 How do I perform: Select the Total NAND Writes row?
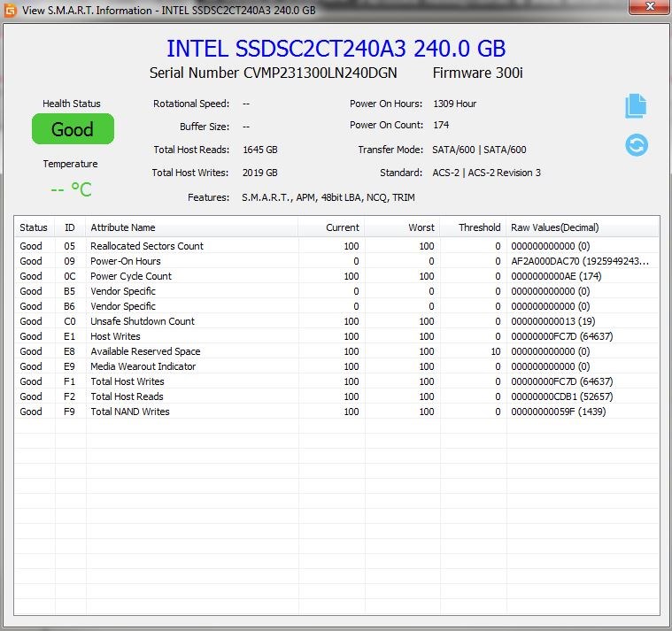[336, 412]
